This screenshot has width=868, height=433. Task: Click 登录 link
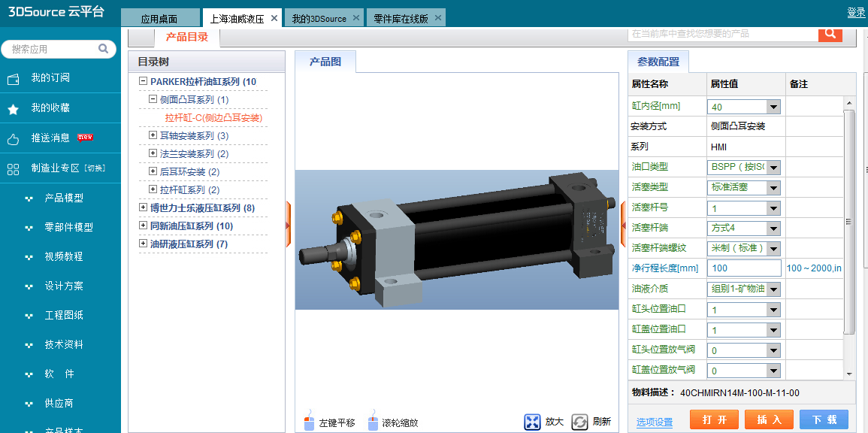856,12
